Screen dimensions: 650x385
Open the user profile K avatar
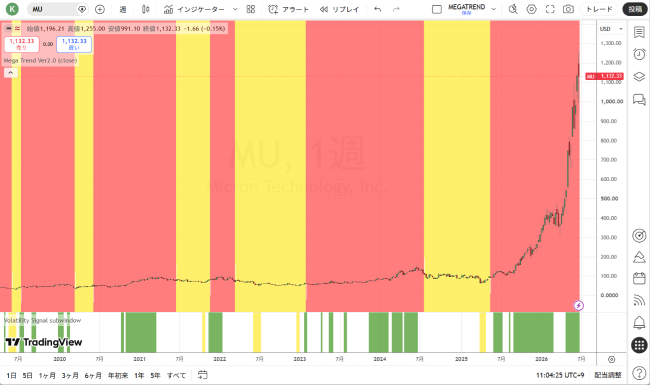click(12, 9)
